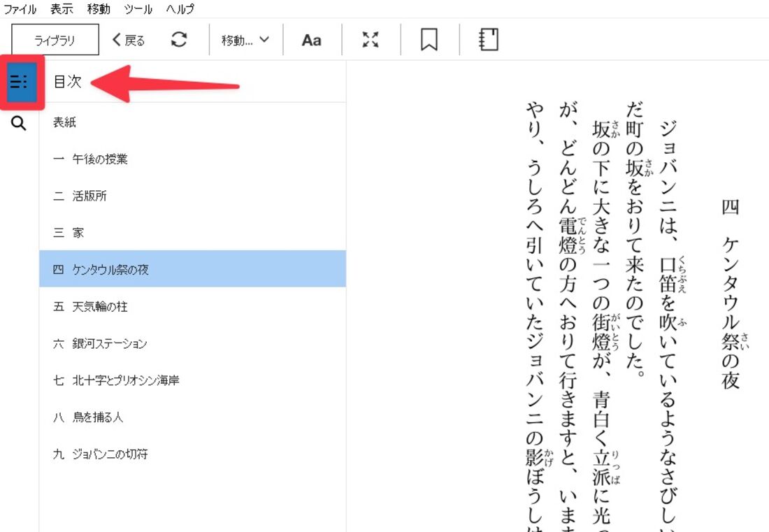Go back with 戻る button
The height and width of the screenshot is (532, 769).
click(x=129, y=41)
